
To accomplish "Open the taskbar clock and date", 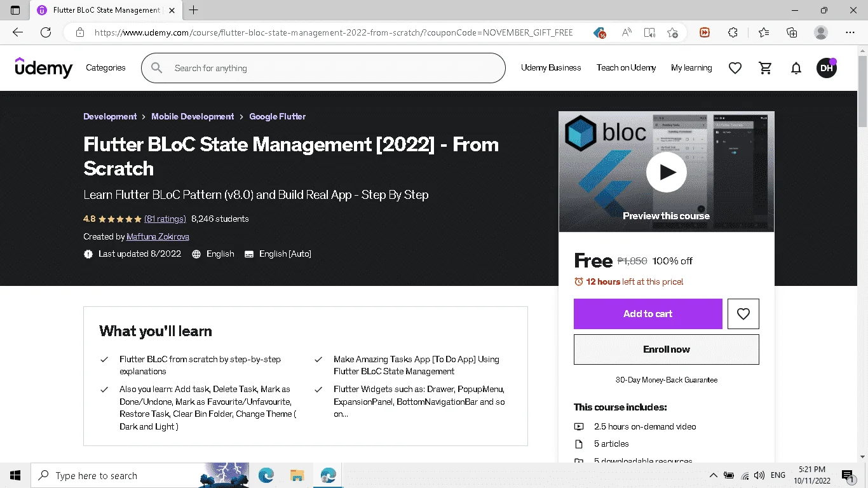I will (x=812, y=475).
